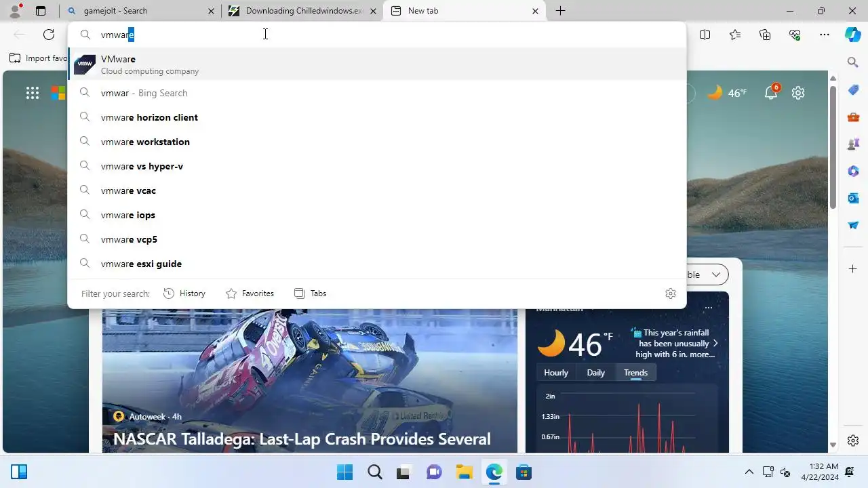Viewport: 868px width, 488px height.
Task: Filter search by History
Action: point(184,293)
